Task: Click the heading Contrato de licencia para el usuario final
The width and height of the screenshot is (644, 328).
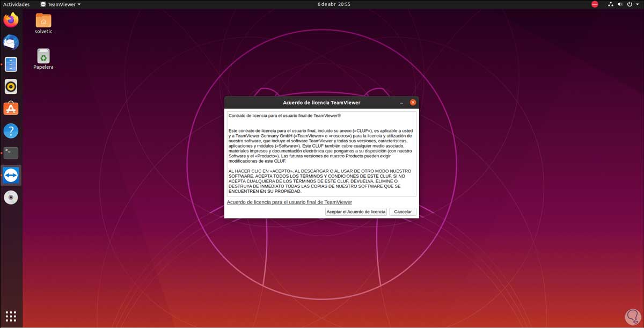Action: click(x=284, y=115)
